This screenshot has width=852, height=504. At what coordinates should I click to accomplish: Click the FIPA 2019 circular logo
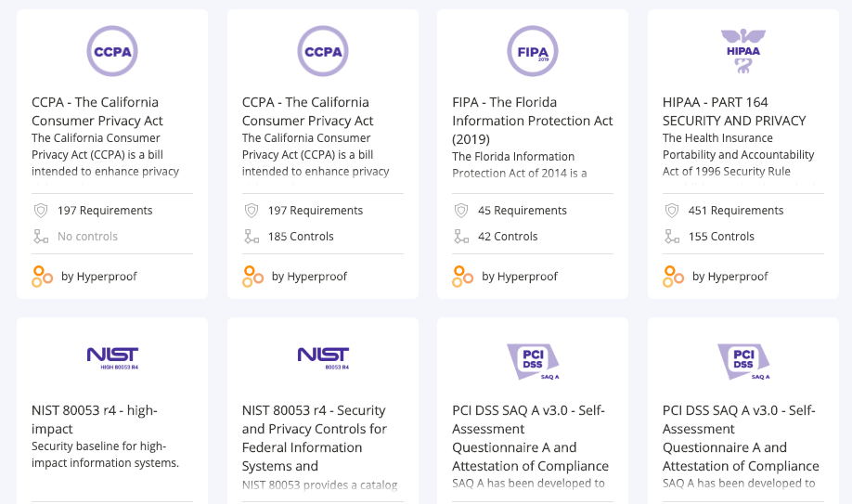tap(533, 51)
